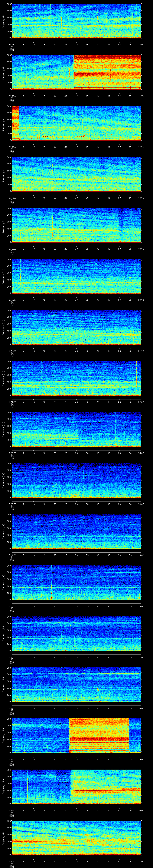Click the 6:15:00 time axis label
The height and width of the screenshot is (868, 153).
(x=12, y=96)
